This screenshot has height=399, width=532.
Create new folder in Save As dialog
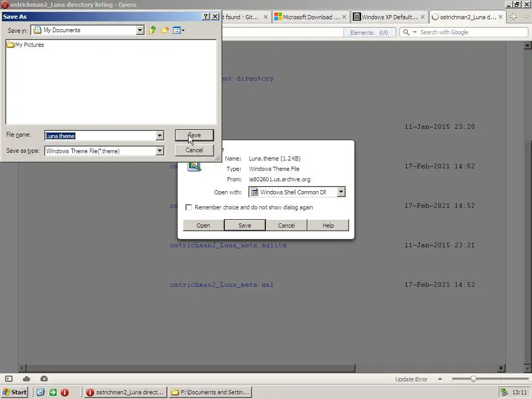pos(165,30)
